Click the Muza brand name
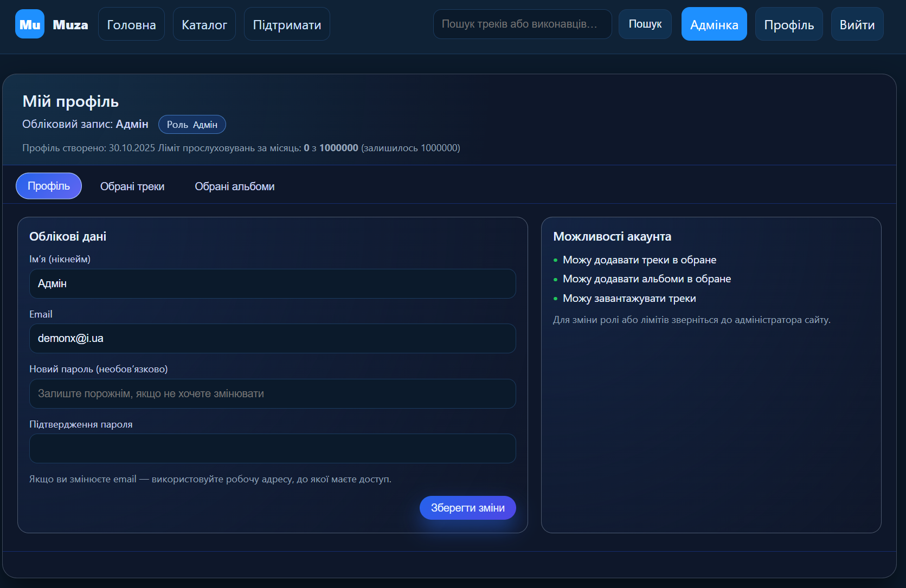The image size is (906, 588). coord(70,25)
